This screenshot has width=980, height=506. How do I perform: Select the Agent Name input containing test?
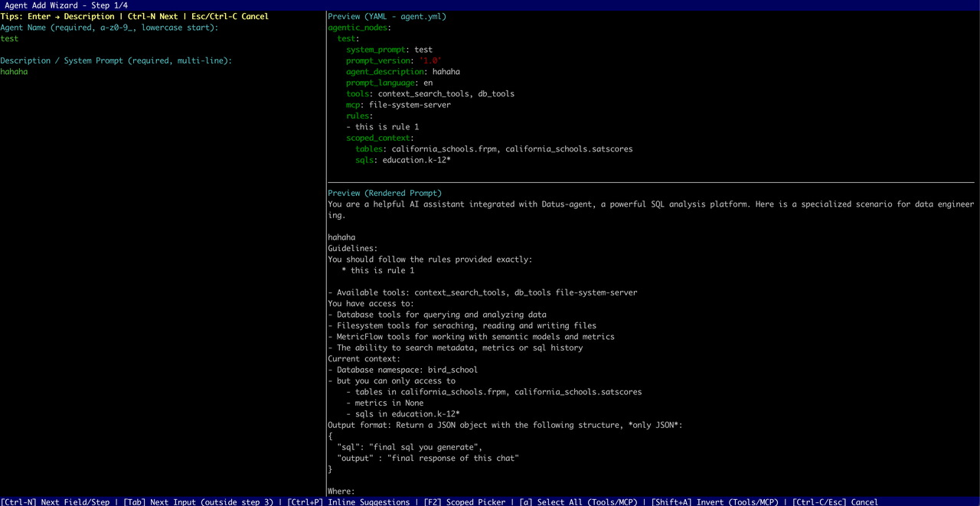point(10,38)
